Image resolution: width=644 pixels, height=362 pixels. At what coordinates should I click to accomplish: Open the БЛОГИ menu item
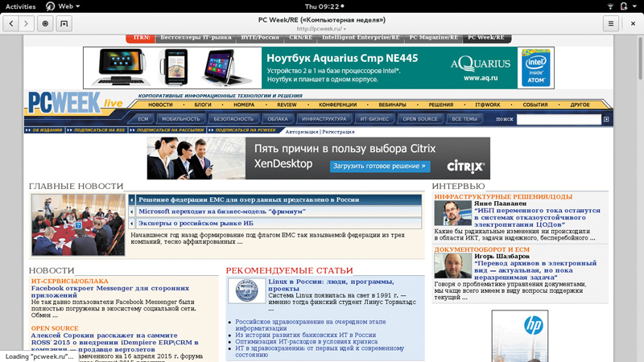pyautogui.click(x=203, y=105)
